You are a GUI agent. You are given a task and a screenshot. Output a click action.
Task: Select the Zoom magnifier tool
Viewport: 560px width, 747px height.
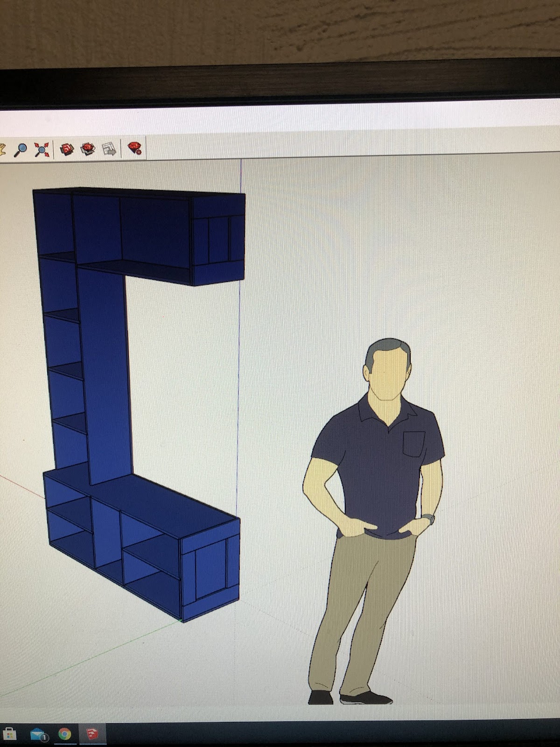tap(20, 149)
